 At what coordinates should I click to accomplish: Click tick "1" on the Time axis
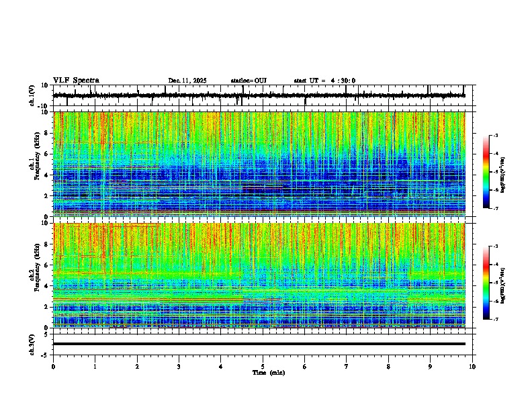[95, 367]
